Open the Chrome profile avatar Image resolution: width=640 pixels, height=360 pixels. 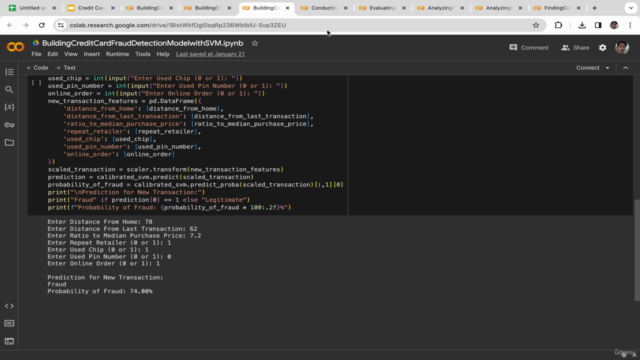pos(614,25)
